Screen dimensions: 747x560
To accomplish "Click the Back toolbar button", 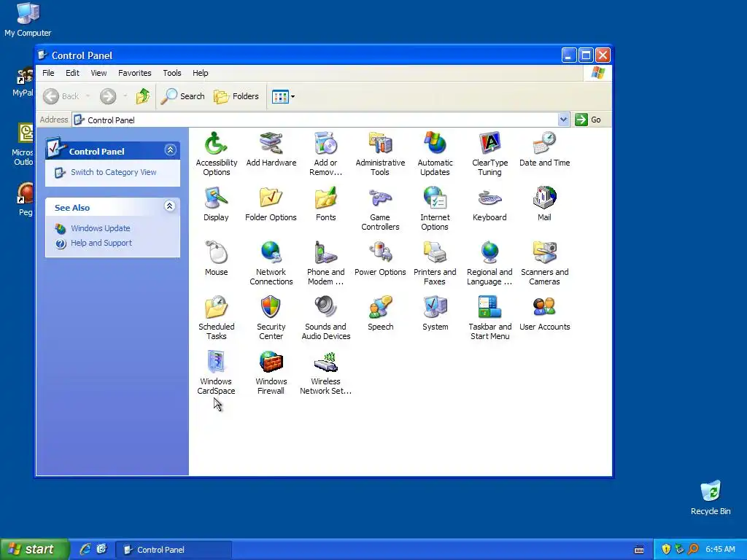I will (61, 96).
